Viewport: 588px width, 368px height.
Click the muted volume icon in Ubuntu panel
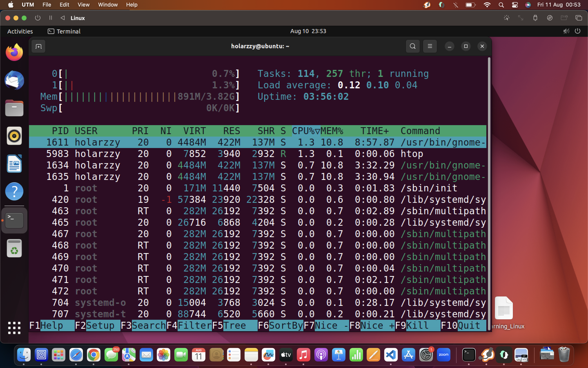pos(566,31)
